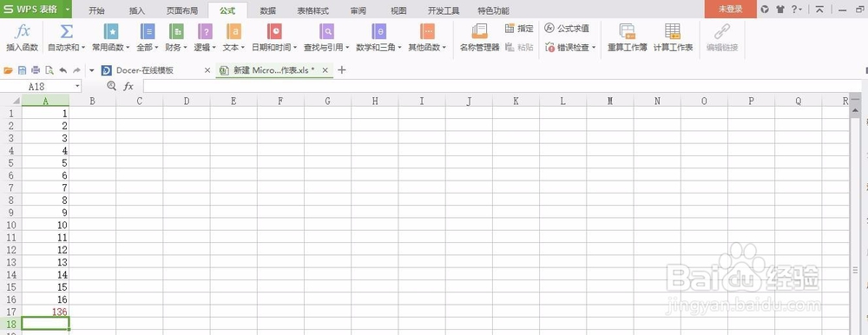Open the 名称管理器 name manager
The image size is (868, 335).
479,37
